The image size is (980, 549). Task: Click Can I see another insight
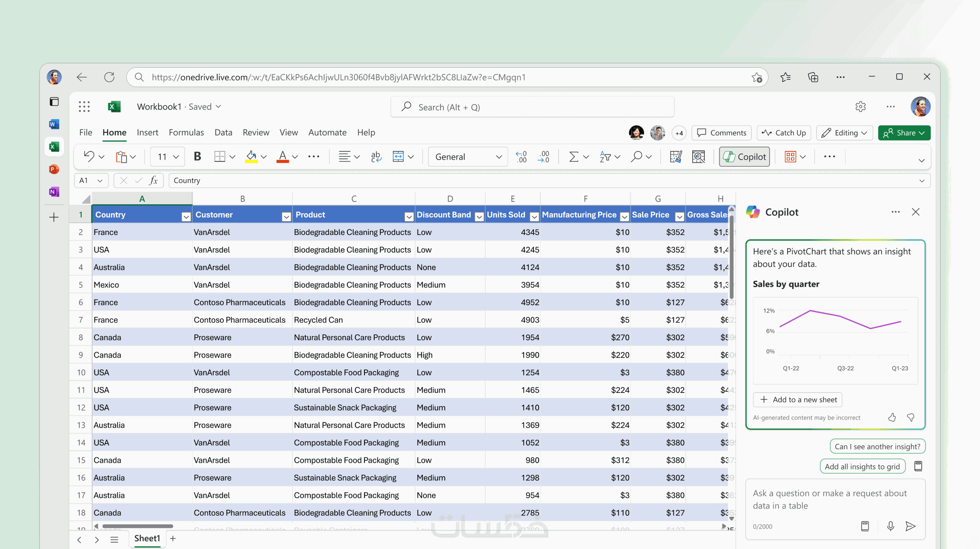click(877, 446)
